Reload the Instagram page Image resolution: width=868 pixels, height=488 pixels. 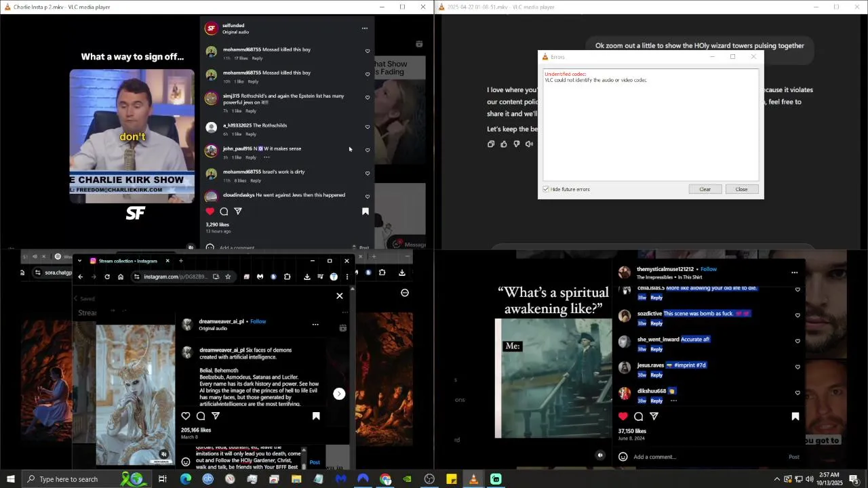pos(107,277)
